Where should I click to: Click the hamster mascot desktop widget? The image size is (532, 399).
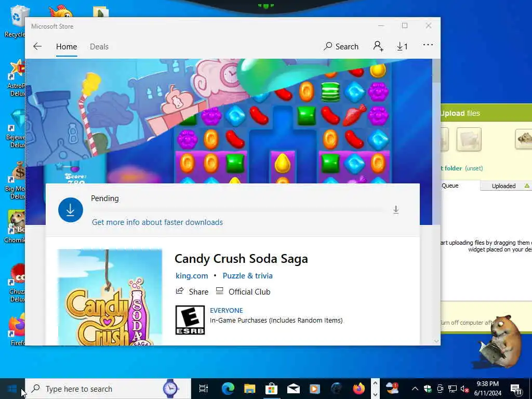coord(500,342)
